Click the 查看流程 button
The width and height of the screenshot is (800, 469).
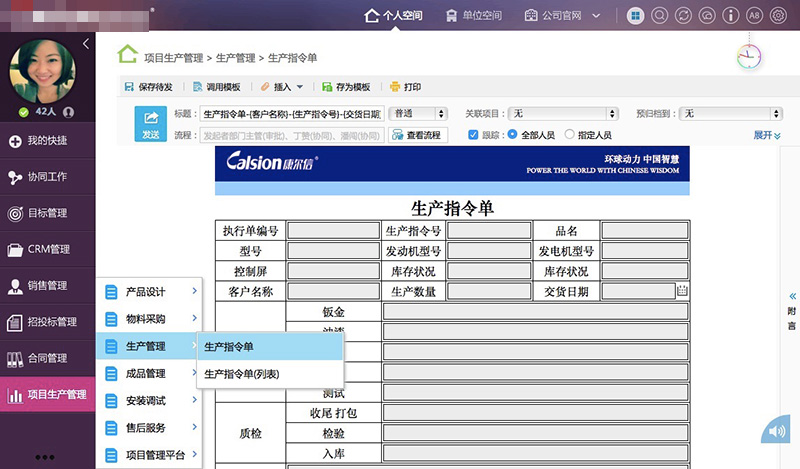(415, 135)
